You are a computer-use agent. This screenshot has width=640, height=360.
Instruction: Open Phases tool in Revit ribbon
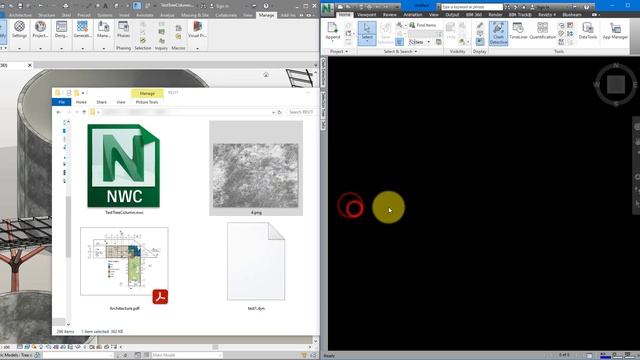coord(123,29)
